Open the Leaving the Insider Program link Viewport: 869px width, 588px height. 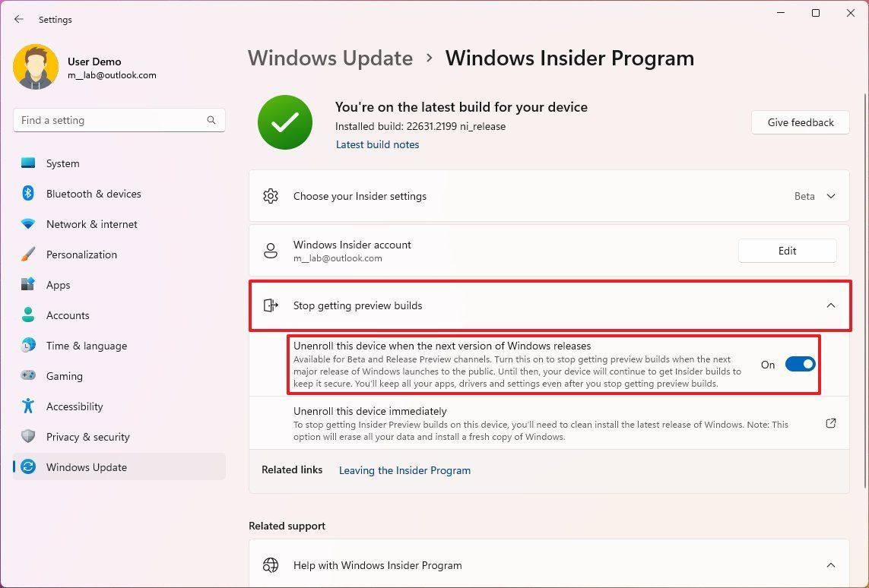[404, 470]
